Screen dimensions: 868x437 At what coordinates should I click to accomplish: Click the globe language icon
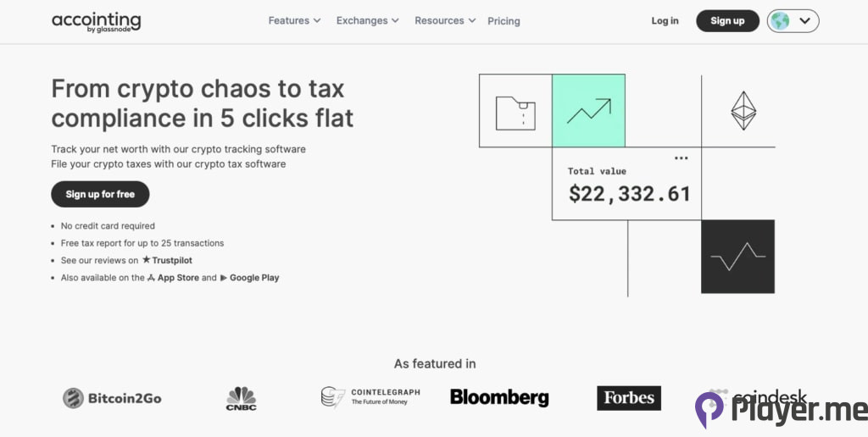[780, 21]
